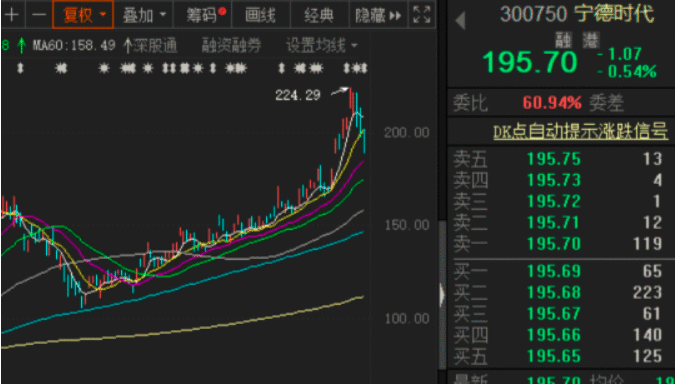Click the 港 Hong Kong connect badge
The image size is (676, 384).
[x=590, y=41]
